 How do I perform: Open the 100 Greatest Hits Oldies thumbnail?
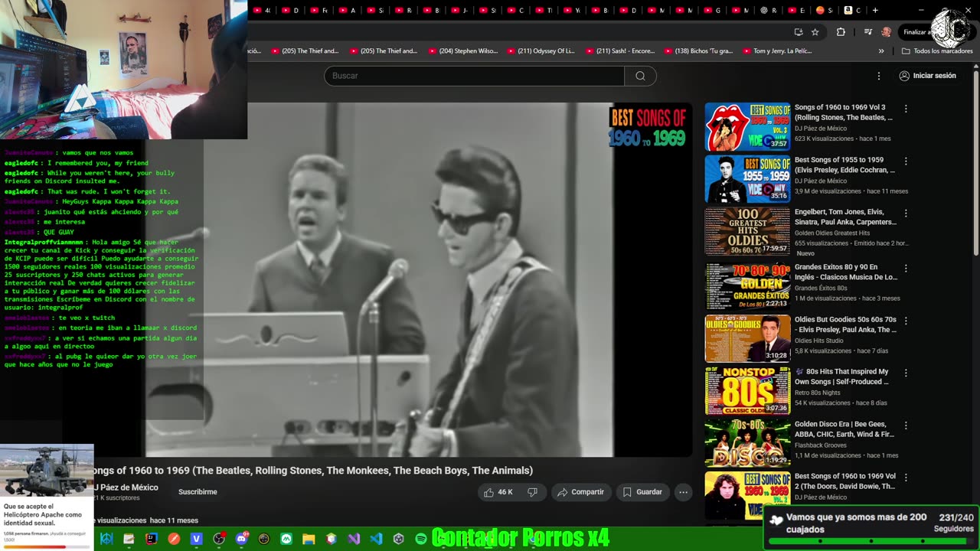(x=747, y=232)
